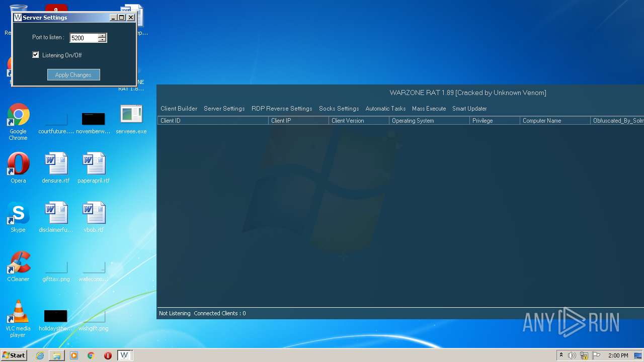Switch to Warzone RAT taskbar button
The height and width of the screenshot is (362, 644).
(124, 355)
